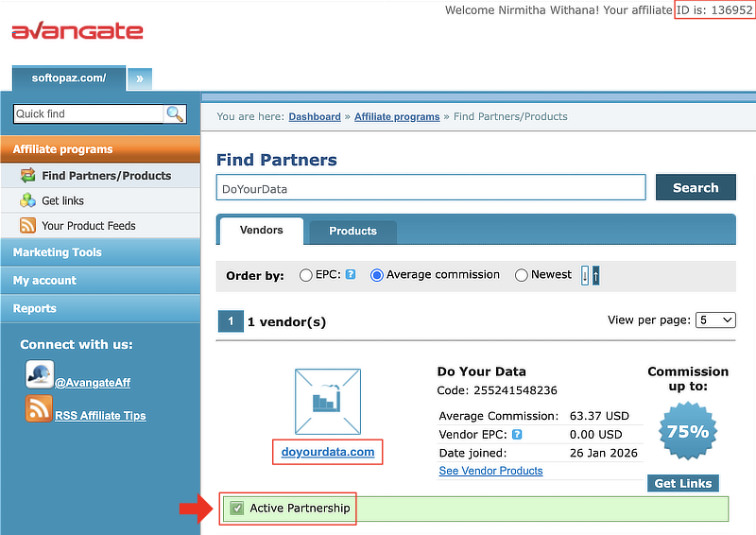Expand the Marketing Tools sidebar section
This screenshot has height=535, width=756.
pyautogui.click(x=58, y=252)
